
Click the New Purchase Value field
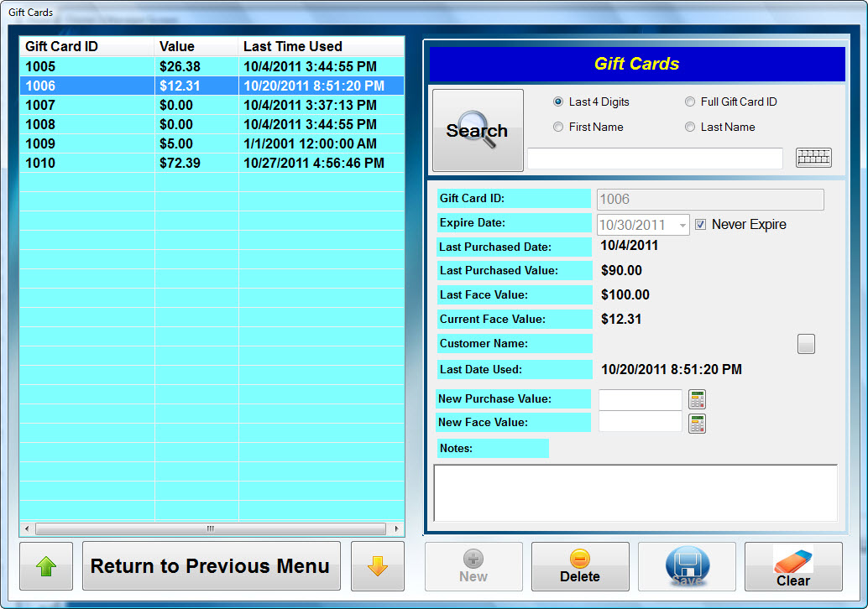pyautogui.click(x=640, y=399)
